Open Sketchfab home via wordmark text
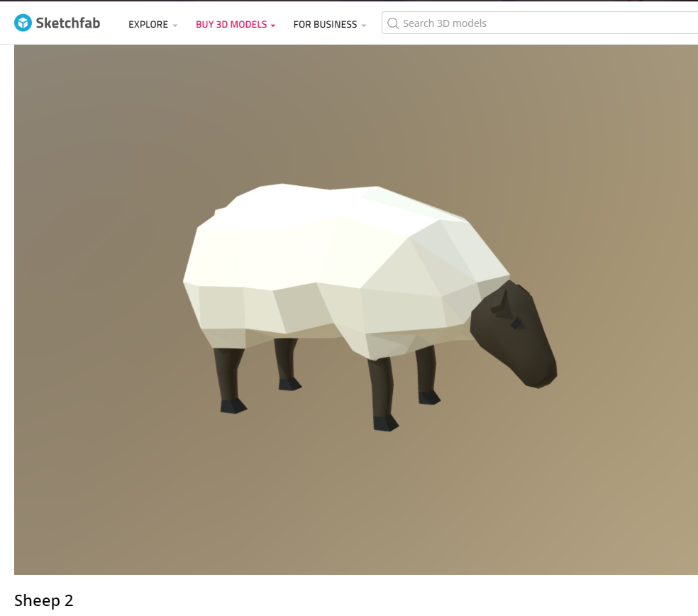The width and height of the screenshot is (698, 616). click(x=67, y=23)
